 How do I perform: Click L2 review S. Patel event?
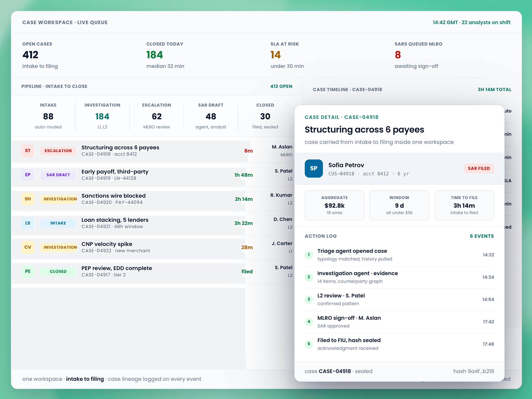coord(399,300)
